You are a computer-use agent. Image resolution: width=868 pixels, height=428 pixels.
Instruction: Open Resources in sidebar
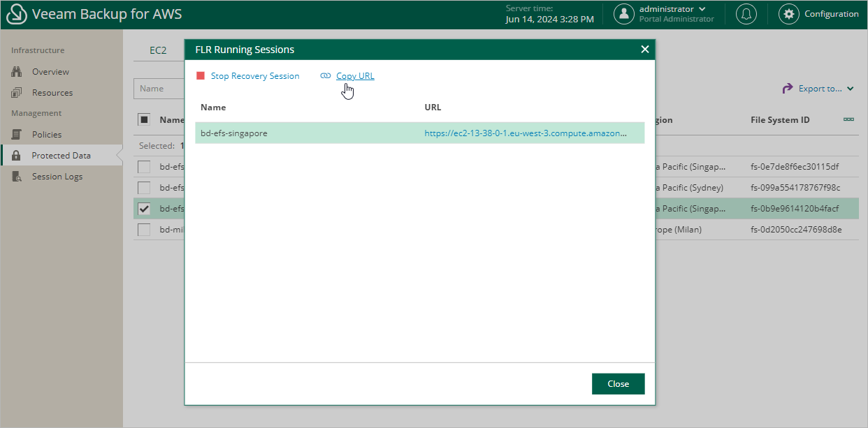point(52,93)
